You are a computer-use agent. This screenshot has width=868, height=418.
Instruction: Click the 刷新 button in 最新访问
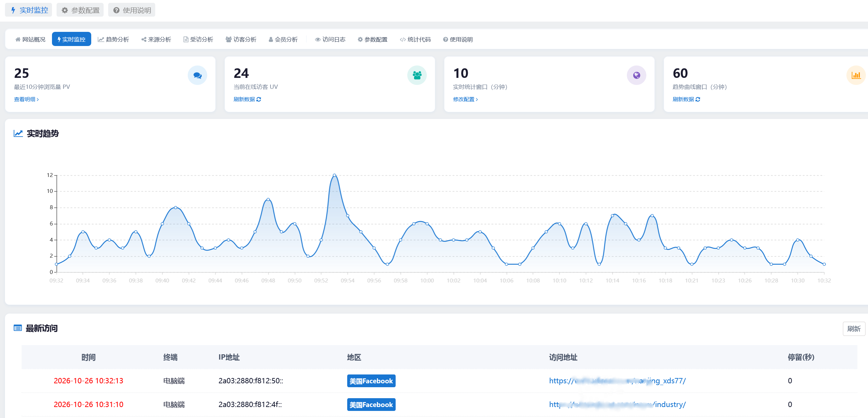click(854, 329)
